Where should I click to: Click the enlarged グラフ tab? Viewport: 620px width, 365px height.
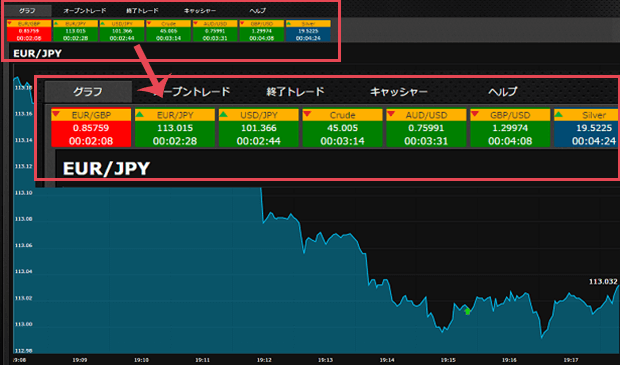(88, 92)
